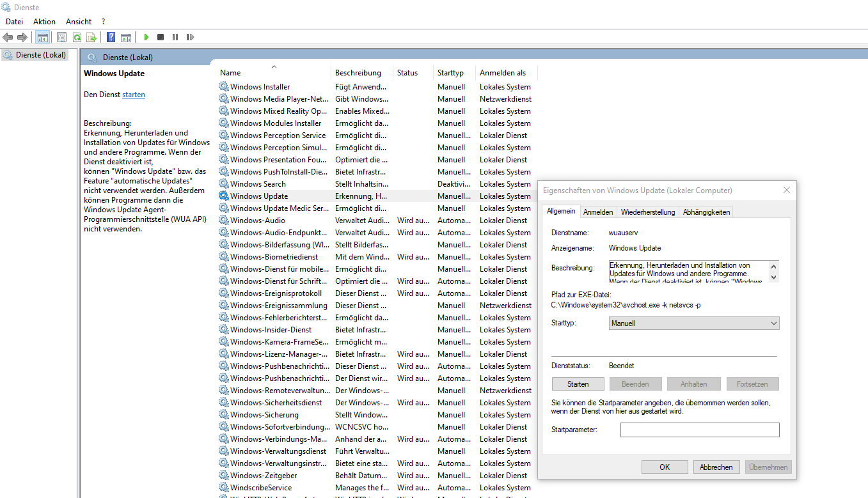This screenshot has height=498, width=868.
Task: Click into the Startparameter input field
Action: click(700, 430)
